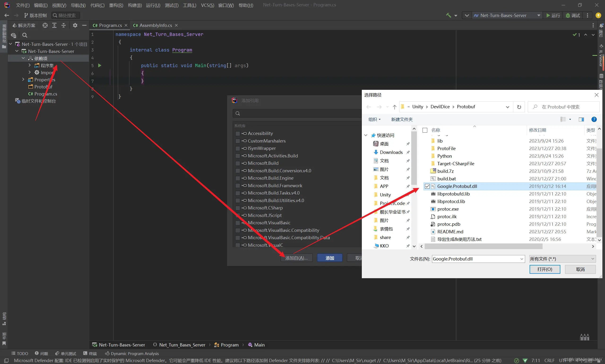Viewport: 605px width, 364px height.
Task: Click the refresh button in path dialog
Action: [519, 107]
